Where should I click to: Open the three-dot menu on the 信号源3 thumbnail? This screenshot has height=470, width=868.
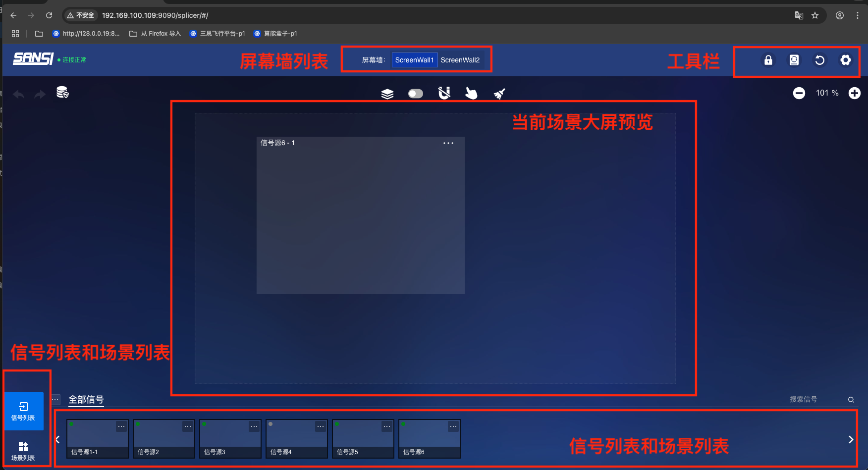click(254, 426)
